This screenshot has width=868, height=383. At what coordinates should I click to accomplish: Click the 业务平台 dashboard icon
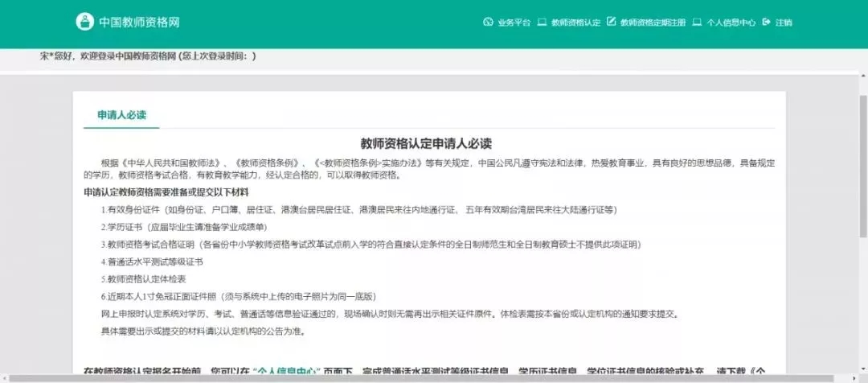[x=488, y=23]
